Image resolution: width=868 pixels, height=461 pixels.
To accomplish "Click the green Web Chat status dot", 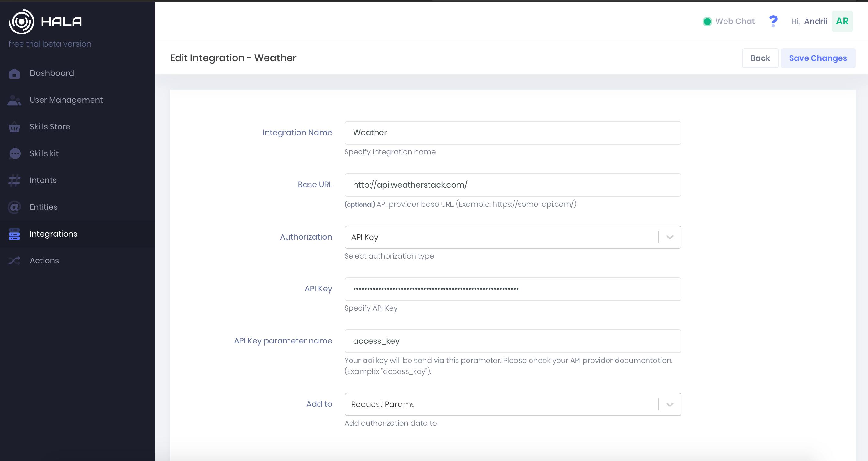I will pyautogui.click(x=707, y=22).
